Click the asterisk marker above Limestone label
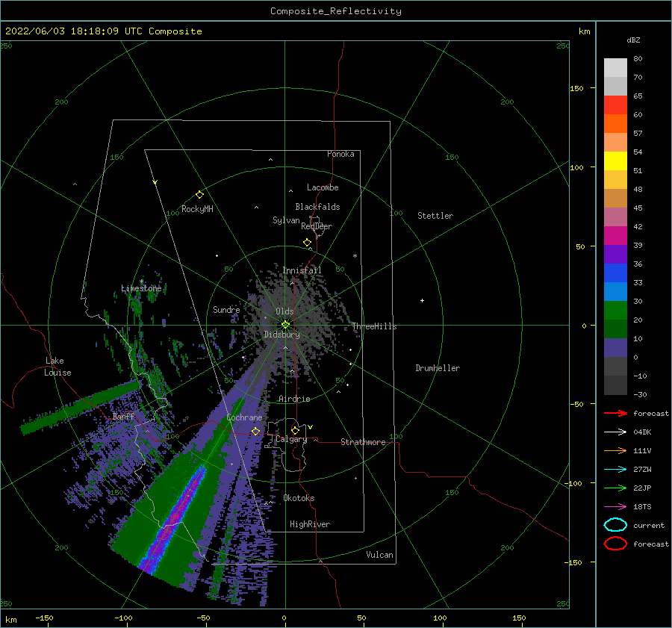672x628 pixels. click(141, 282)
